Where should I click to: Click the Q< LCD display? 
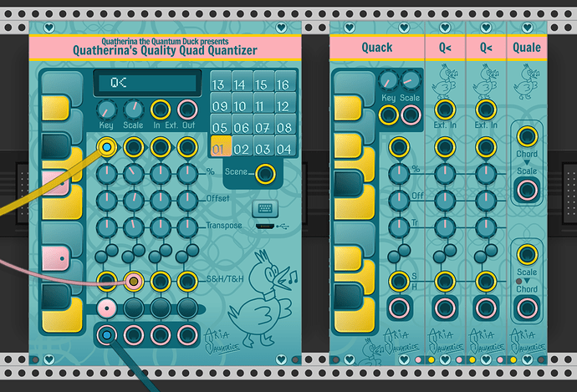(147, 83)
